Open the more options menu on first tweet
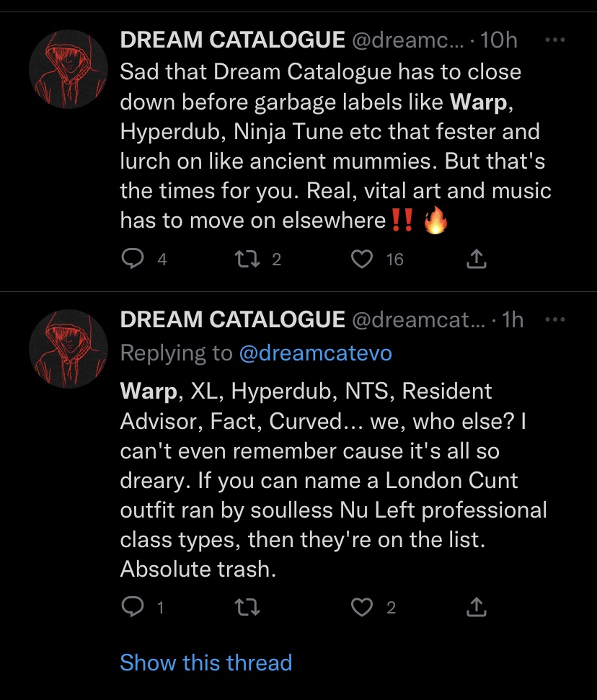The width and height of the screenshot is (597, 700). (x=554, y=40)
